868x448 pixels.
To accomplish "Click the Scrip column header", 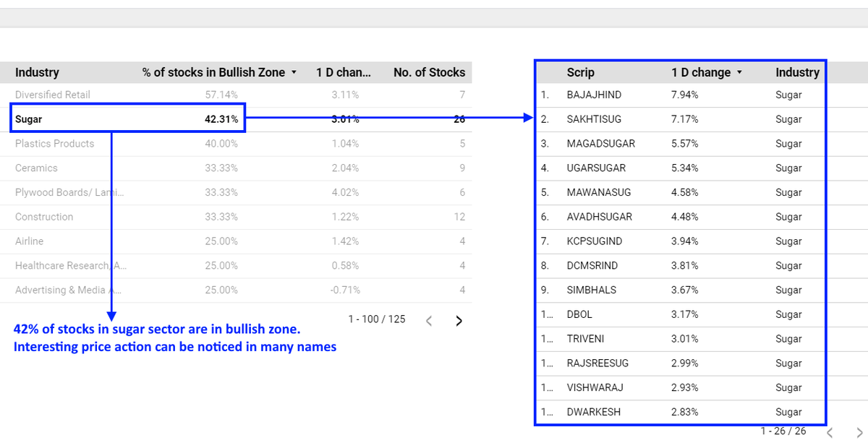I will (x=581, y=72).
